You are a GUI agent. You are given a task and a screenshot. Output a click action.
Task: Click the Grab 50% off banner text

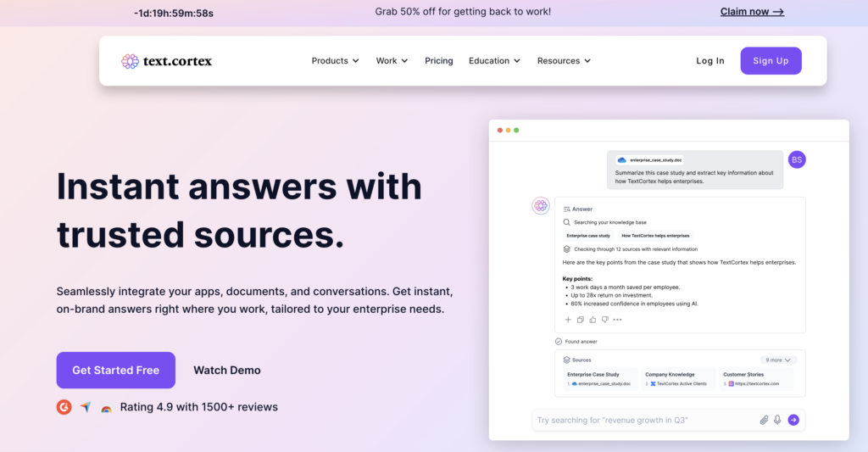tap(463, 12)
